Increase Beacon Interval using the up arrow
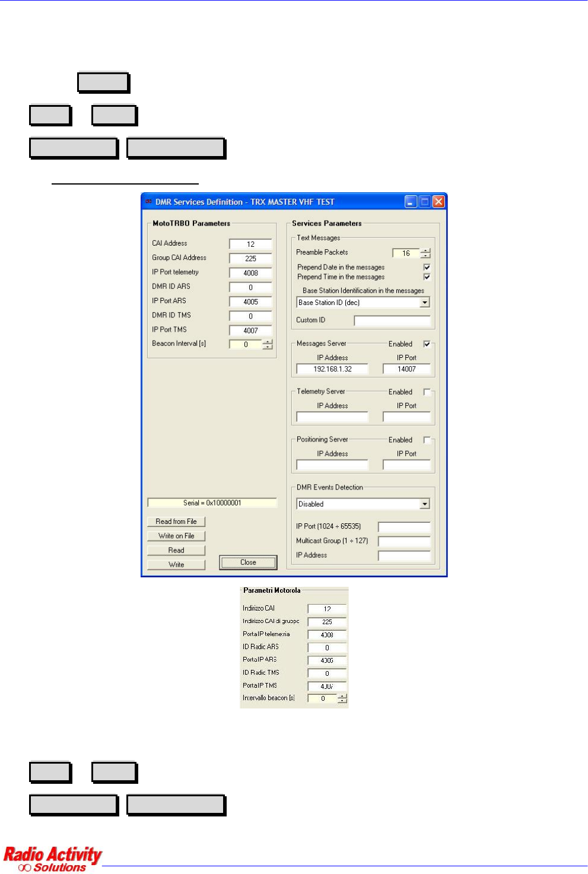Screen dimensions: 588x874 (x=268, y=342)
